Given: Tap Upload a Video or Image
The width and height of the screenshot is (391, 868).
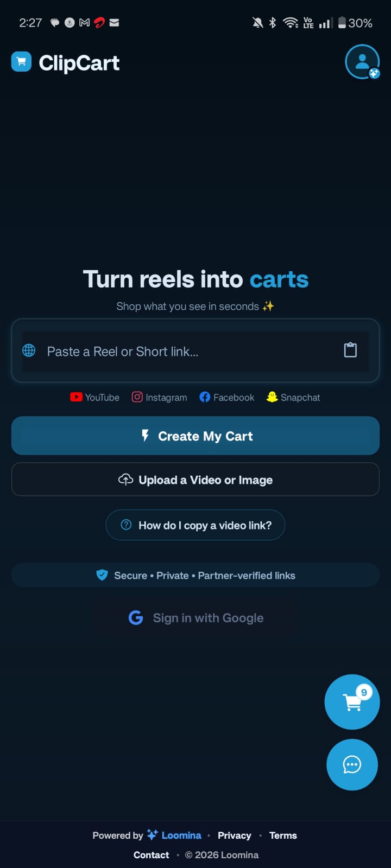Looking at the screenshot, I should 195,480.
